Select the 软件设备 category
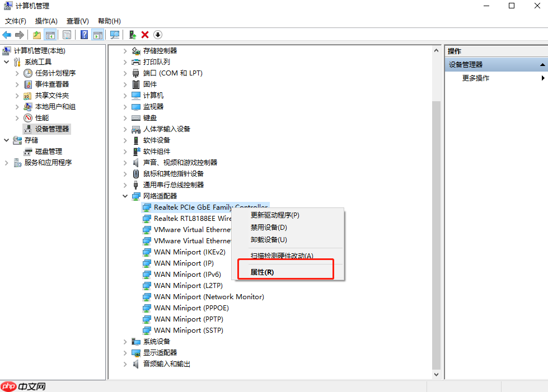548x392 pixels. click(x=156, y=140)
